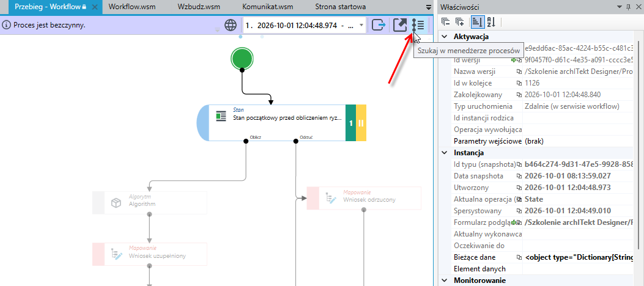Click the table icon in Stan node
The width and height of the screenshot is (644, 286).
[x=221, y=116]
